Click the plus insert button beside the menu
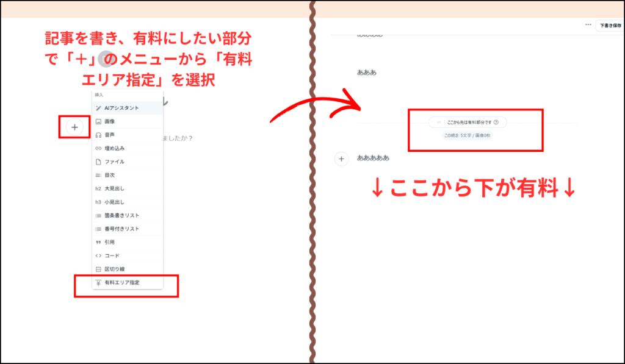This screenshot has width=625, height=364. [74, 127]
